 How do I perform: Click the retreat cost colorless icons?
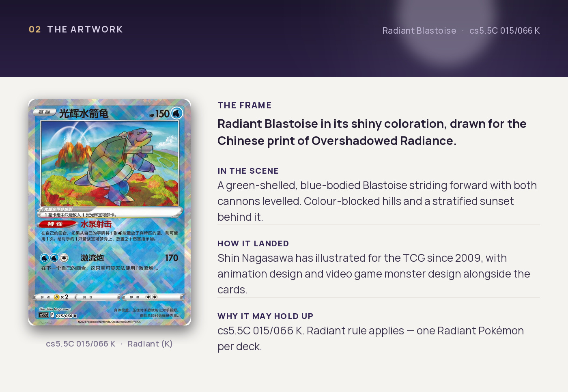pyautogui.click(x=151, y=297)
